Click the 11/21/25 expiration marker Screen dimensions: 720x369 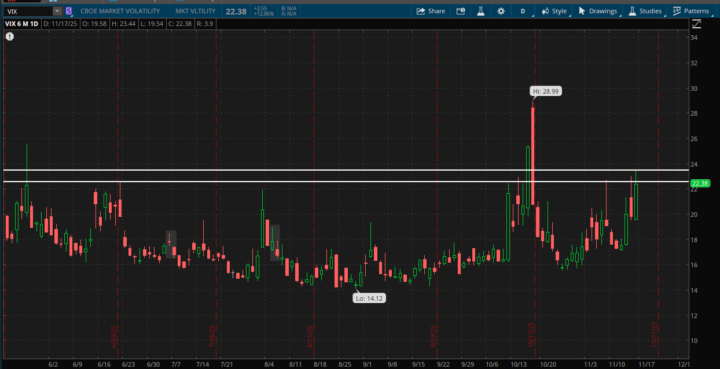[655, 334]
